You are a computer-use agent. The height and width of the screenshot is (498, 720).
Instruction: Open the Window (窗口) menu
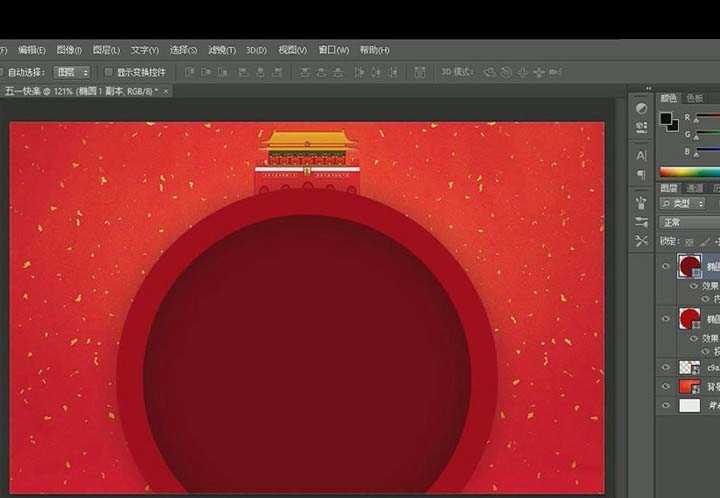click(x=333, y=50)
